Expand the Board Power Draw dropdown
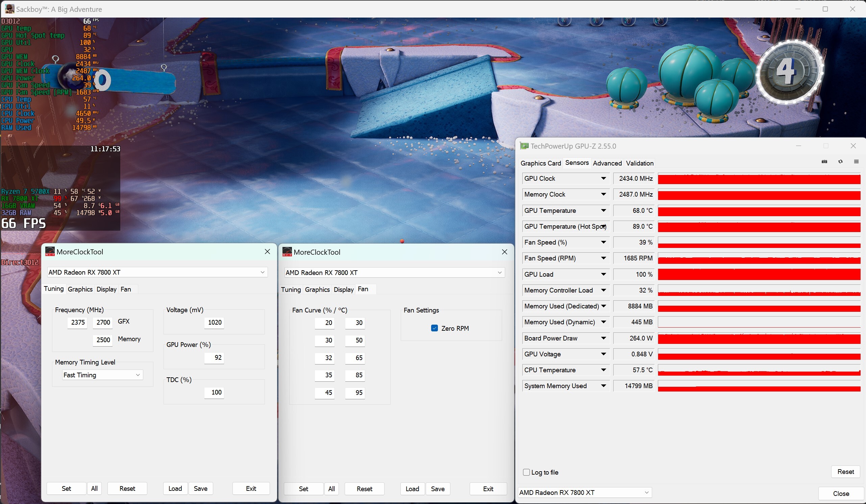Image resolution: width=866 pixels, height=504 pixels. click(603, 338)
